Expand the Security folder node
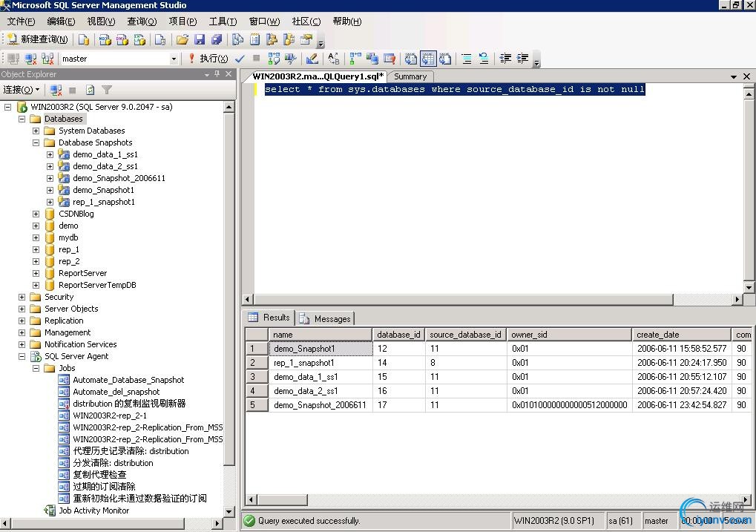Image resolution: width=756 pixels, height=532 pixels. 22,297
